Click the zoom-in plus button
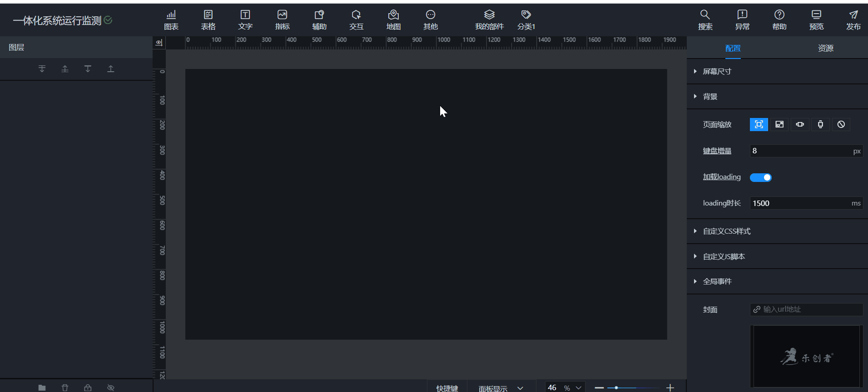The width and height of the screenshot is (868, 392). pyautogui.click(x=670, y=387)
